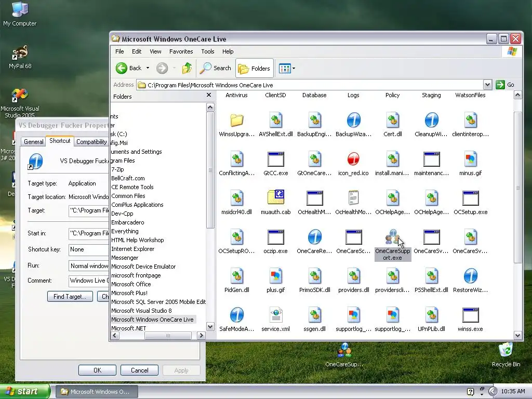
Task: Click the Back navigation button
Action: click(129, 68)
